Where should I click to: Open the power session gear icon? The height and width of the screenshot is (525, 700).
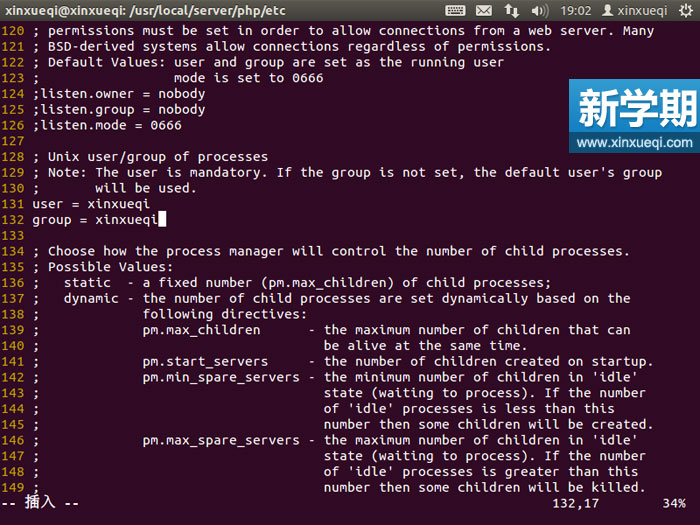685,10
